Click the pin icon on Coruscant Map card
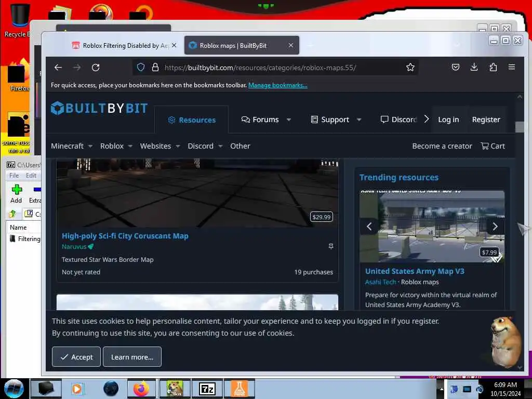The image size is (532, 399). point(331,246)
